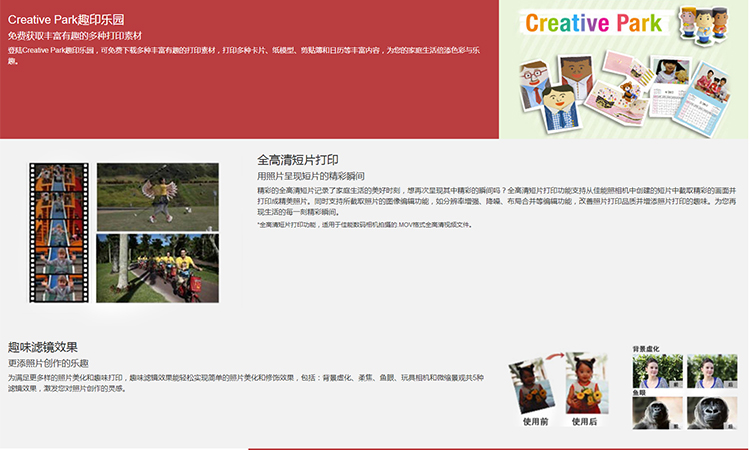750x450 pixels.
Task: Select the 用照片呈现短片的精彩瞬间 subtitle
Action: click(x=311, y=176)
